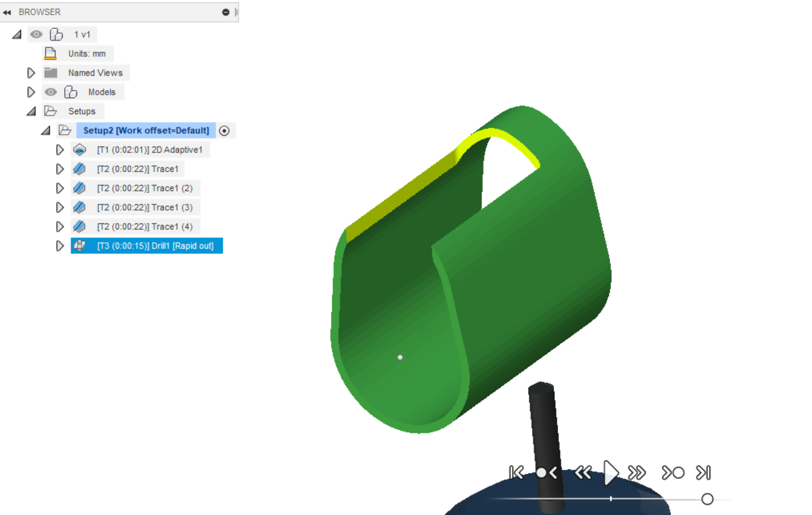Screen dimensions: 812x515
Task: Toggle visibility eye for Models
Action: coord(51,92)
